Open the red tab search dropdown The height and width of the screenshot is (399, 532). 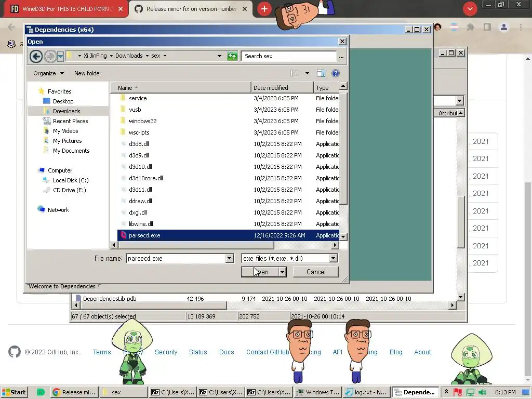[470, 9]
